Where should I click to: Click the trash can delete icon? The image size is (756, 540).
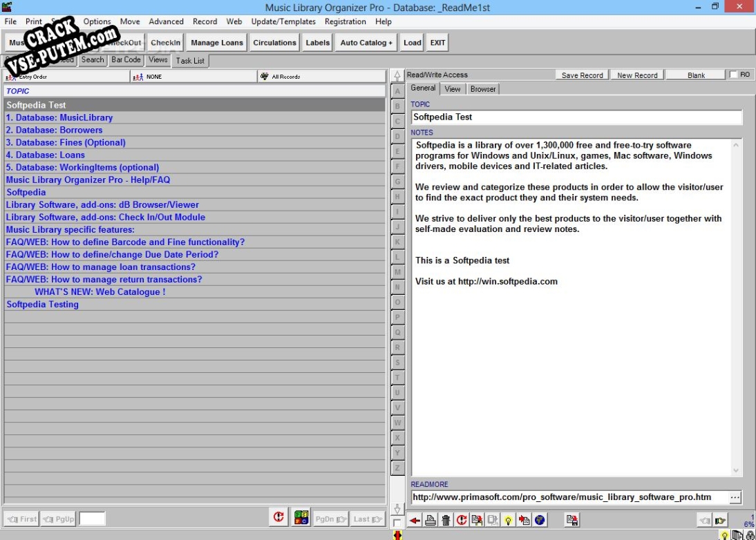(x=446, y=520)
